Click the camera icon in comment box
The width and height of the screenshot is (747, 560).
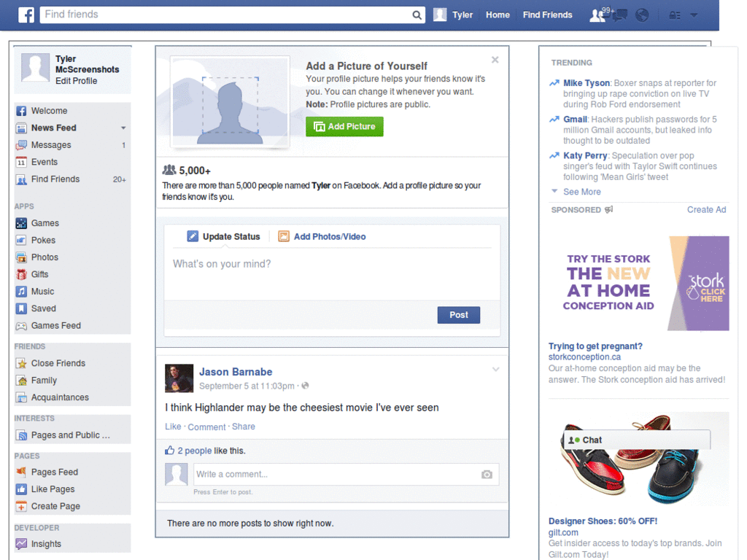pyautogui.click(x=487, y=474)
